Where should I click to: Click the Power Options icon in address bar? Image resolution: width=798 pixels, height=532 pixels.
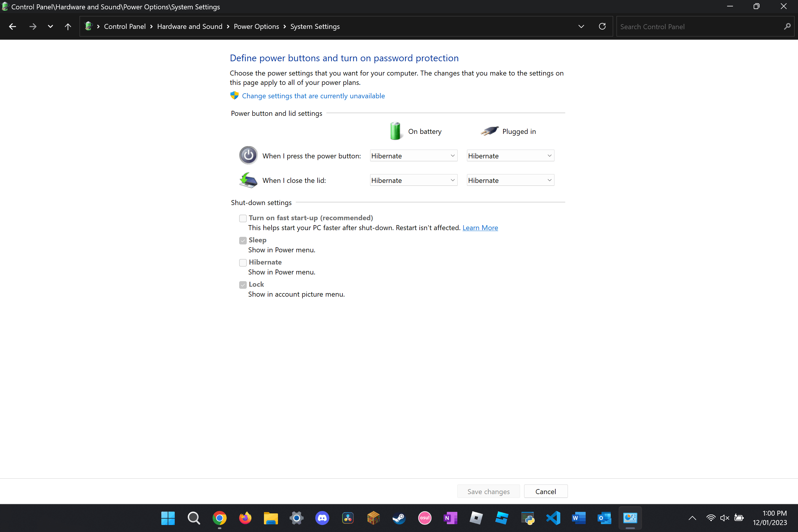point(89,26)
